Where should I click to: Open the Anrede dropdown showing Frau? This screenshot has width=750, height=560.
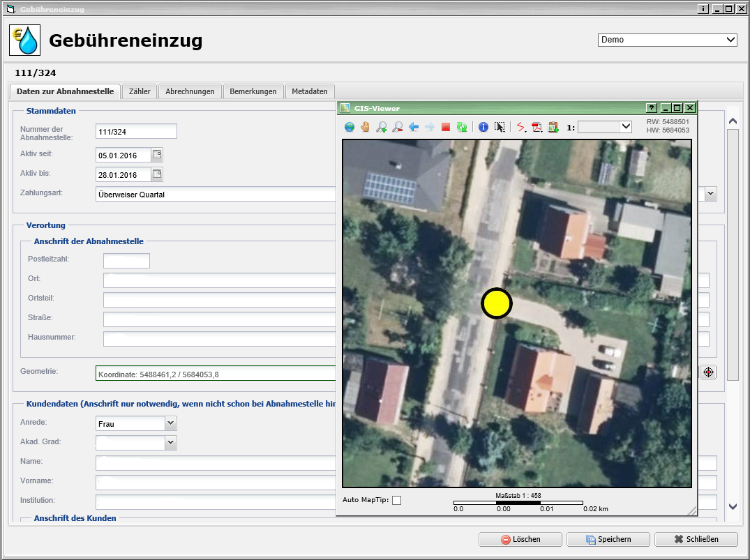[170, 423]
